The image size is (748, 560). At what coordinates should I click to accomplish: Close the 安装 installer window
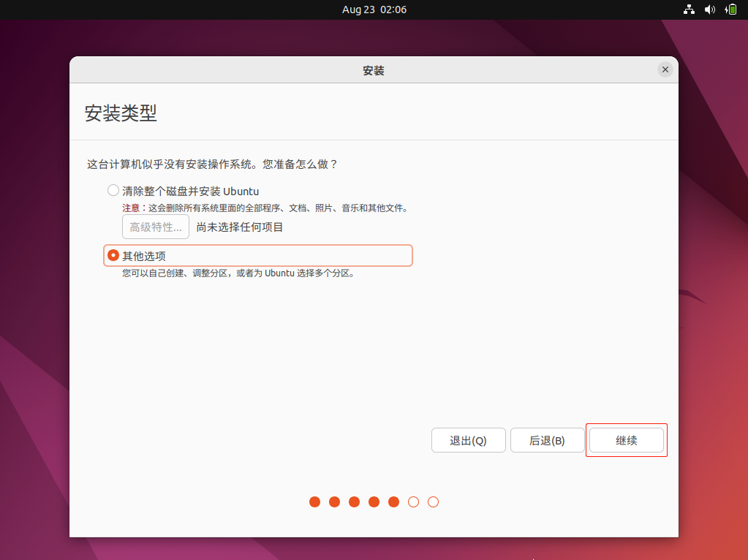[x=665, y=69]
